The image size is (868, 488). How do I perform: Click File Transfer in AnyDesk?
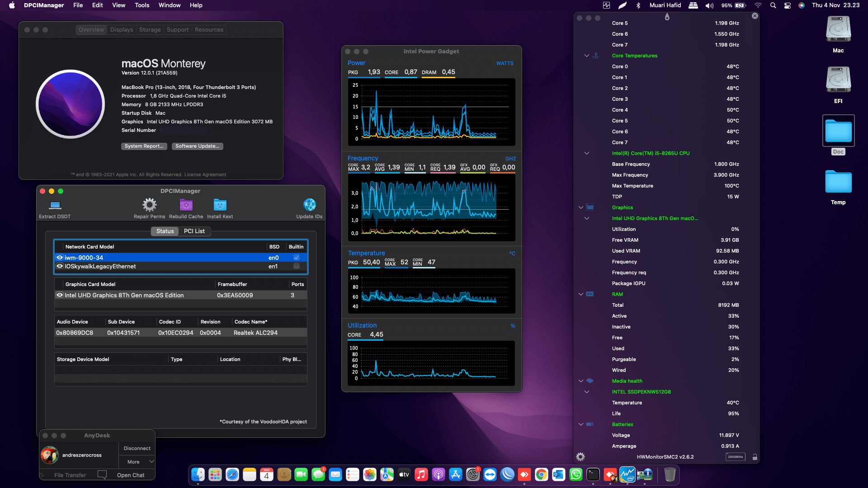pyautogui.click(x=70, y=475)
